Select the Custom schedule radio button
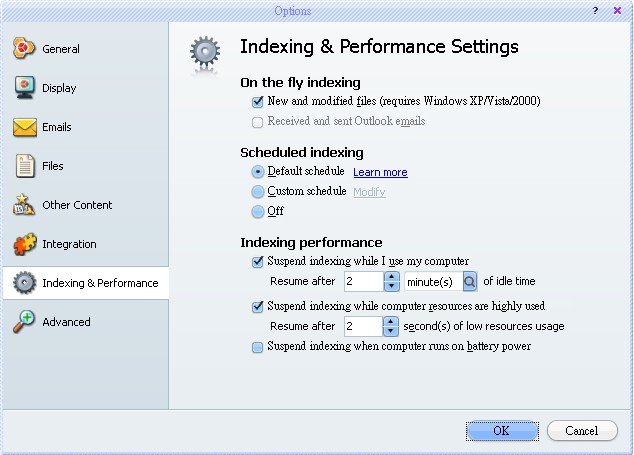Viewport: 634px width, 455px height. 258,192
